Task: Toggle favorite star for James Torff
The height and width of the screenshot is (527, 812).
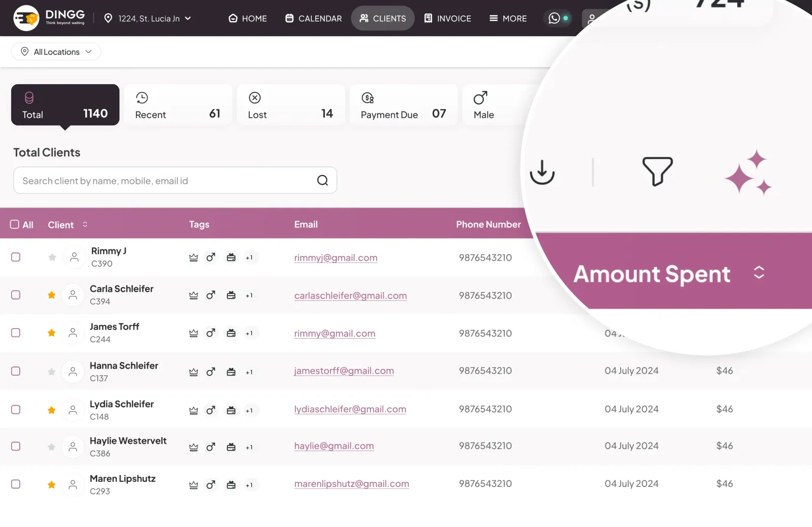Action: (x=51, y=333)
